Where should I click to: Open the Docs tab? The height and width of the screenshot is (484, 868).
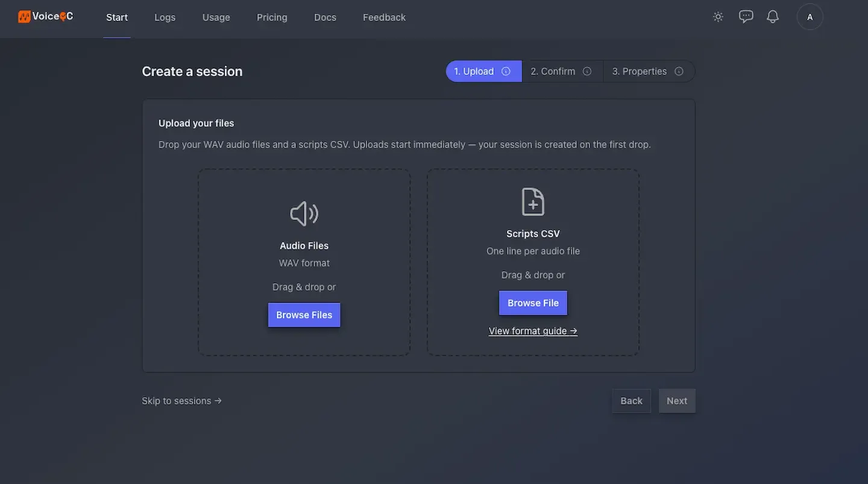point(325,17)
